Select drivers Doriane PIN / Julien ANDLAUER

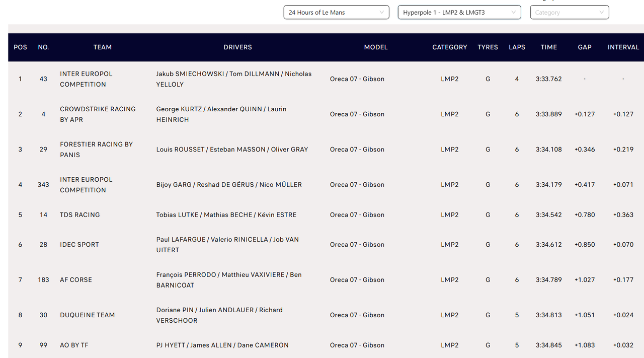[x=205, y=310]
